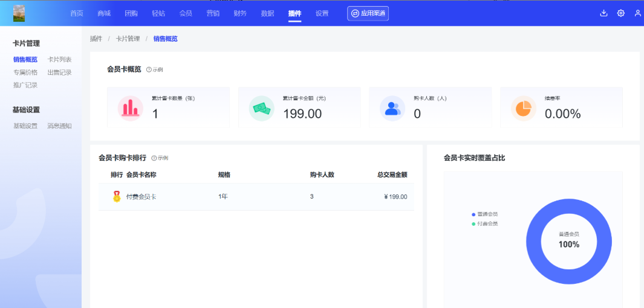
Task: Open the settings gear icon
Action: point(620,13)
